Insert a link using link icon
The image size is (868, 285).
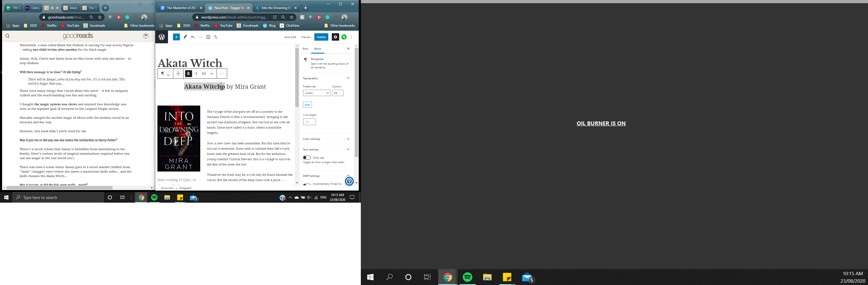coord(204,73)
